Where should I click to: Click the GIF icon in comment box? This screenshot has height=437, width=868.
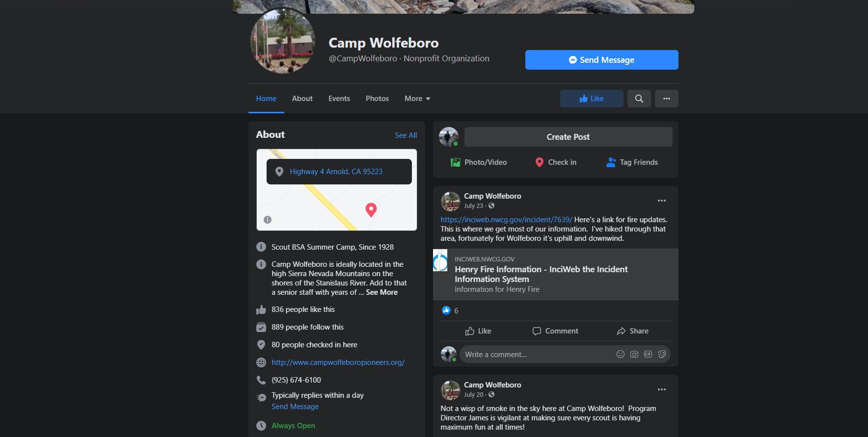tap(648, 354)
